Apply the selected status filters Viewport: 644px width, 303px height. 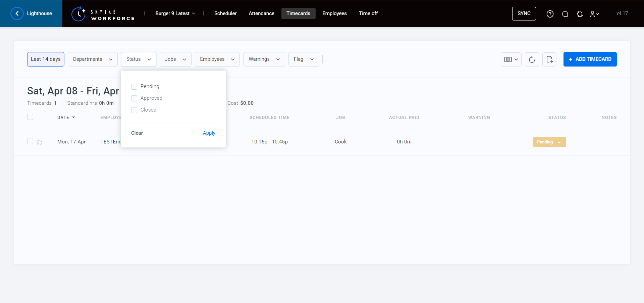click(209, 133)
